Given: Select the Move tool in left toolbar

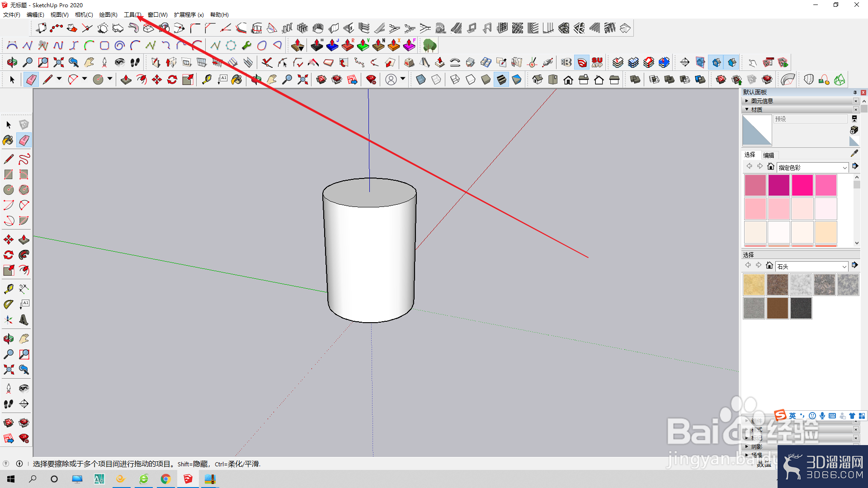Looking at the screenshot, I should coord(8,239).
